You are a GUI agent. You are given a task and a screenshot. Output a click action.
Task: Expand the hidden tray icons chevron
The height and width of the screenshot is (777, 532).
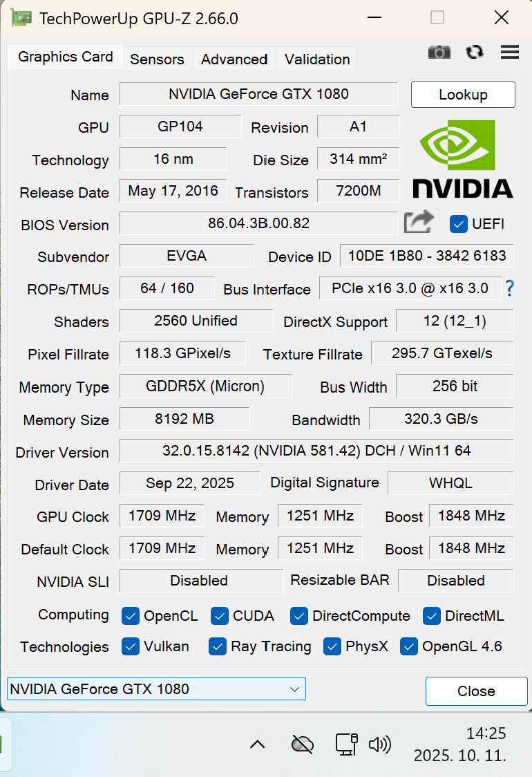click(258, 744)
